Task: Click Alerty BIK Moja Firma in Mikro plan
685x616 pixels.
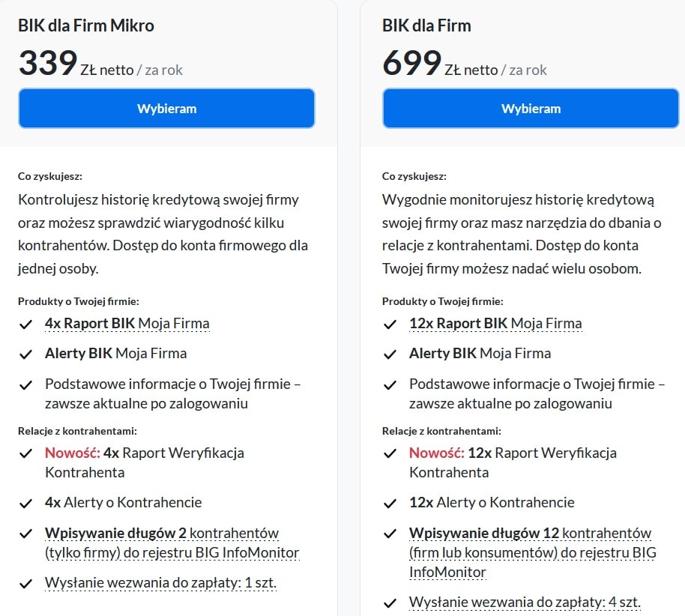Action: pos(115,354)
